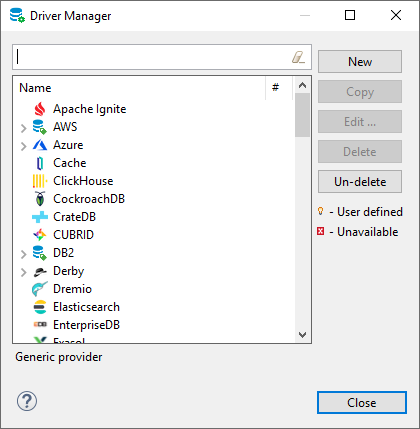Select the DB2 entry

[63, 253]
